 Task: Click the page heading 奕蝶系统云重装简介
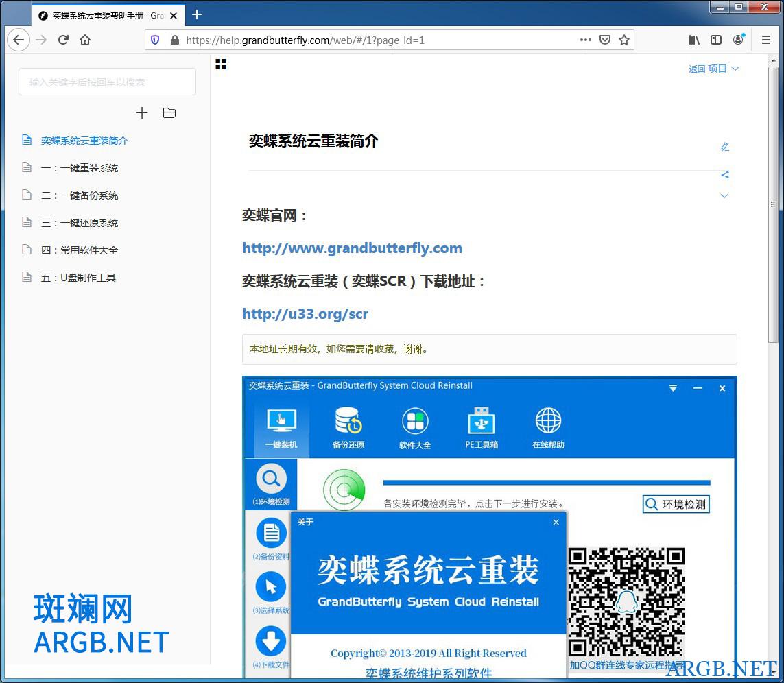313,141
